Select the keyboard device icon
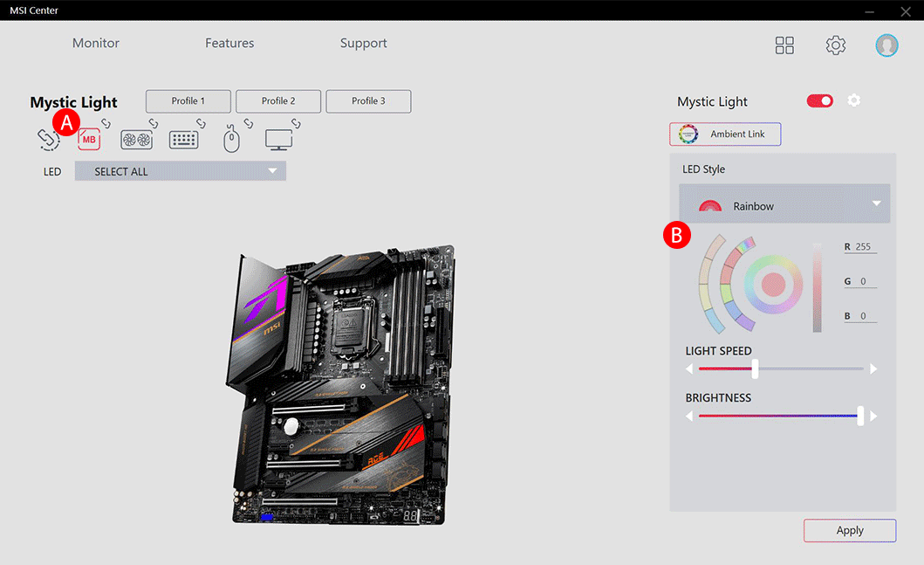Viewport: 924px width, 565px height. pos(183,138)
